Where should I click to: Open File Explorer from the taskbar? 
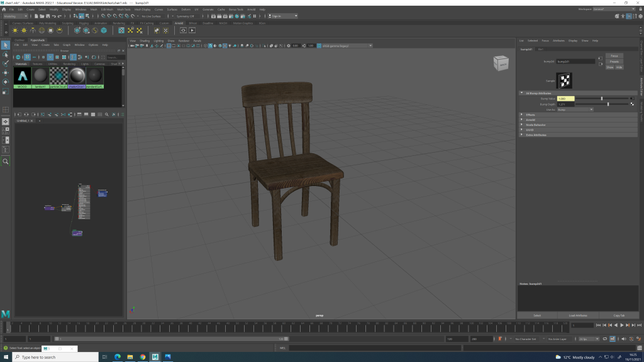[130, 357]
